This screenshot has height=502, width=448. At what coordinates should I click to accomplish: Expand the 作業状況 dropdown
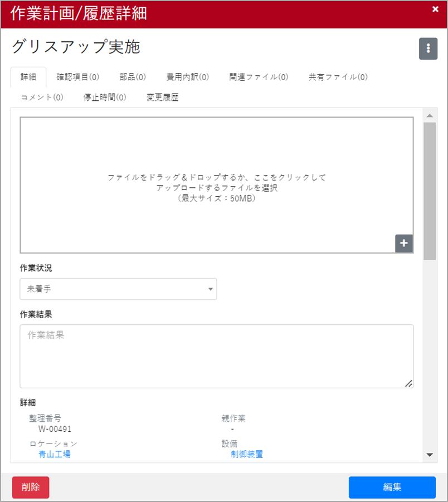coord(118,289)
